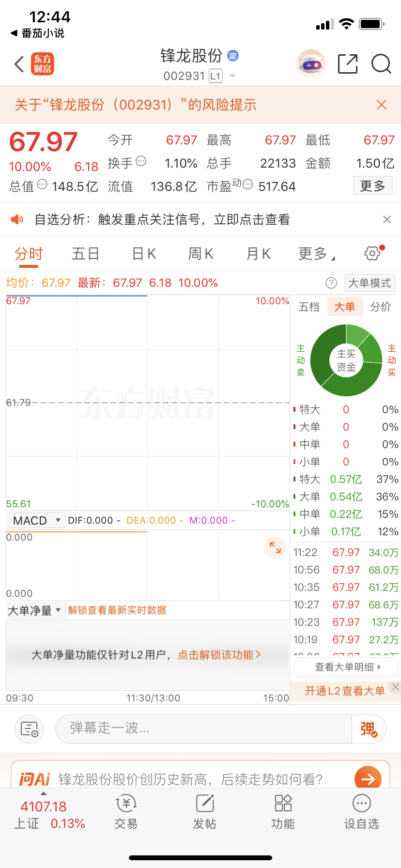Close the 风险提示 risk banner
The image size is (401, 868).
pyautogui.click(x=382, y=105)
